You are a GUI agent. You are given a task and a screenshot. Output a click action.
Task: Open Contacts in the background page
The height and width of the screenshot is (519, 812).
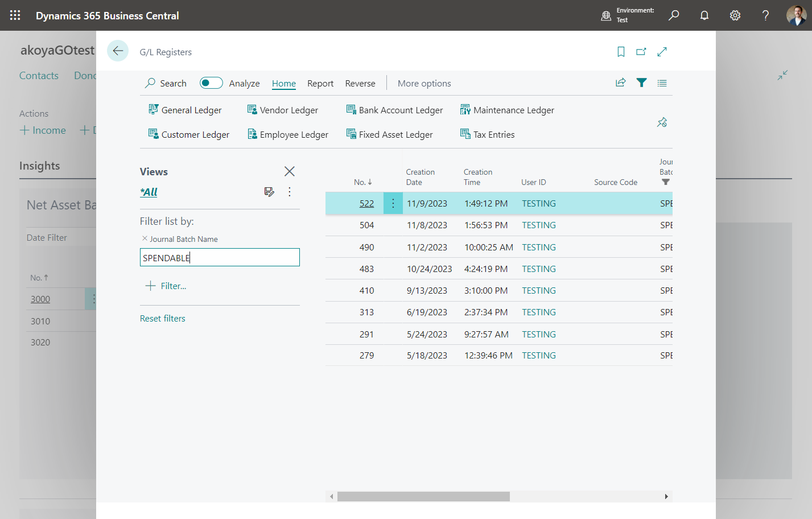39,76
